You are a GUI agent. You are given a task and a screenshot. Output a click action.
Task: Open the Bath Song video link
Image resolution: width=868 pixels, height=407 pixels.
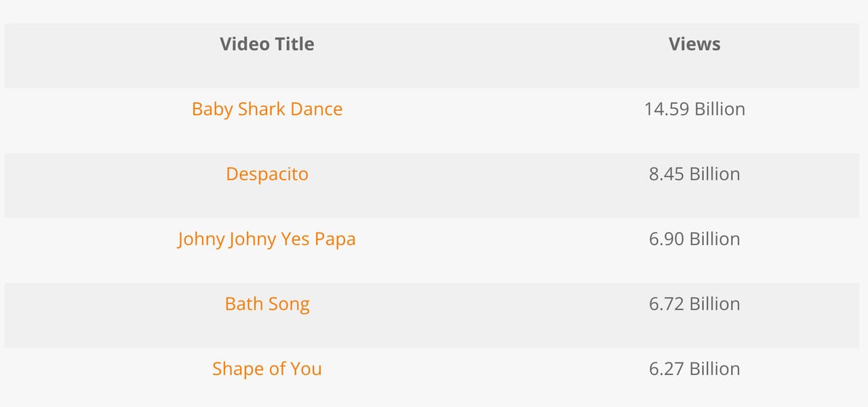click(267, 304)
